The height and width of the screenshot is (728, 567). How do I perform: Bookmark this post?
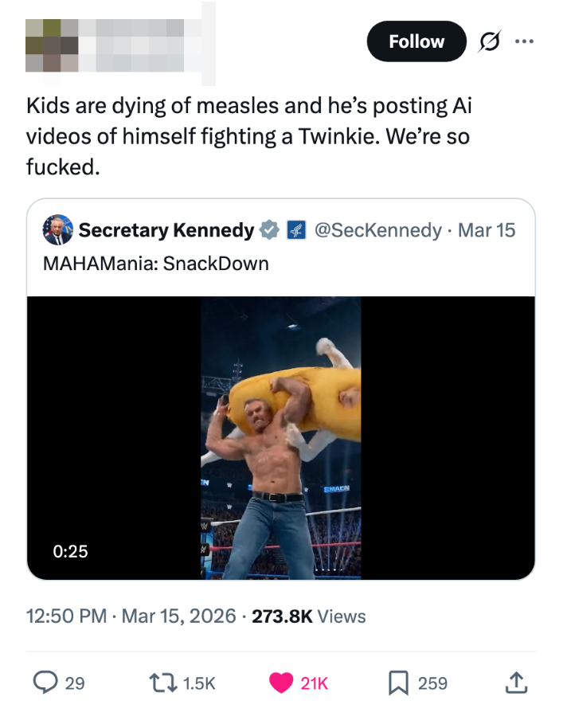[397, 683]
